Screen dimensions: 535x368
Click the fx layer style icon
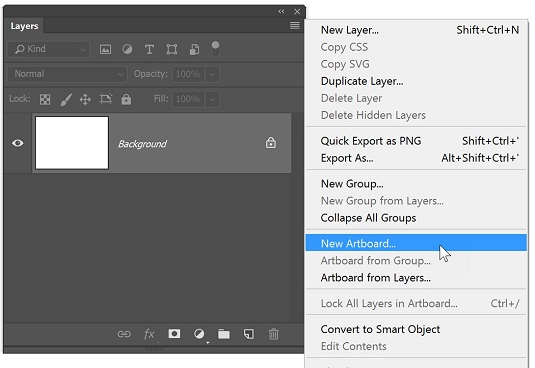pyautogui.click(x=149, y=334)
